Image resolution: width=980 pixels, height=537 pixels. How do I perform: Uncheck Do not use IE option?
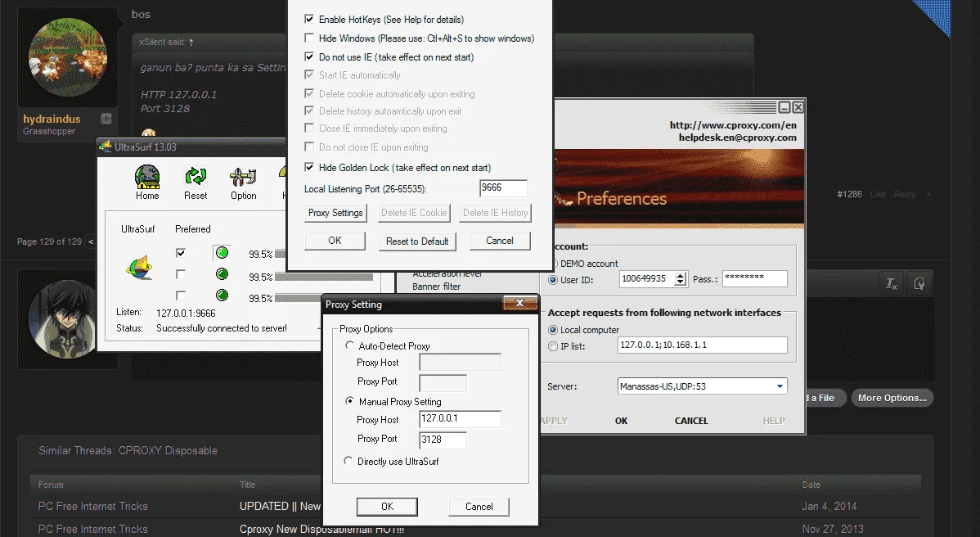click(x=308, y=56)
